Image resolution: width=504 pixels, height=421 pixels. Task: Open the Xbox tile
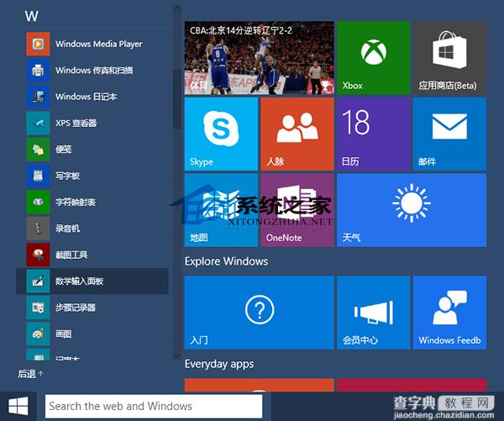click(374, 58)
